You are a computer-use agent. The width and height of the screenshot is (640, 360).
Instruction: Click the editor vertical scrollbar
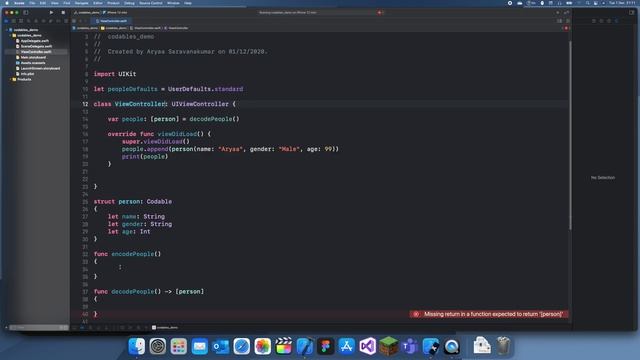570,135
